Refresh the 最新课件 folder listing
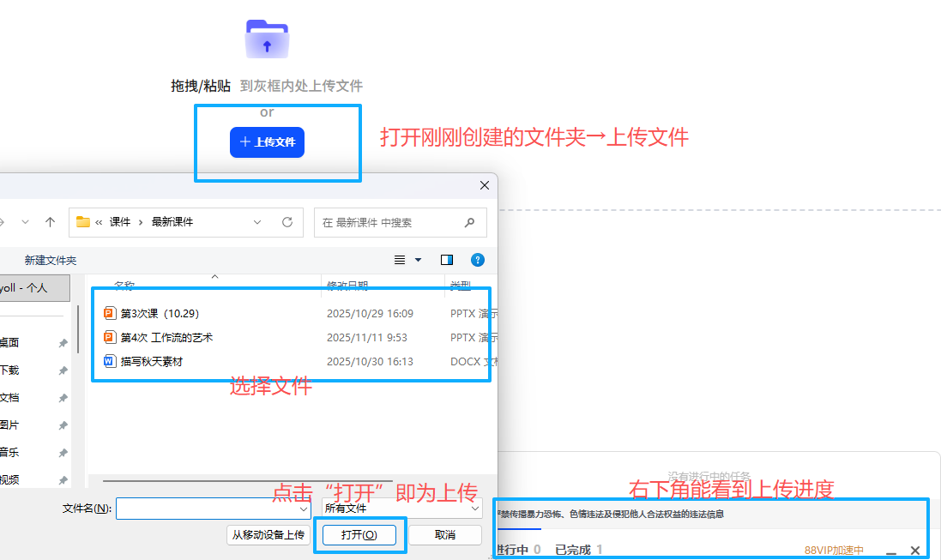Image resolution: width=941 pixels, height=560 pixels. [x=287, y=222]
